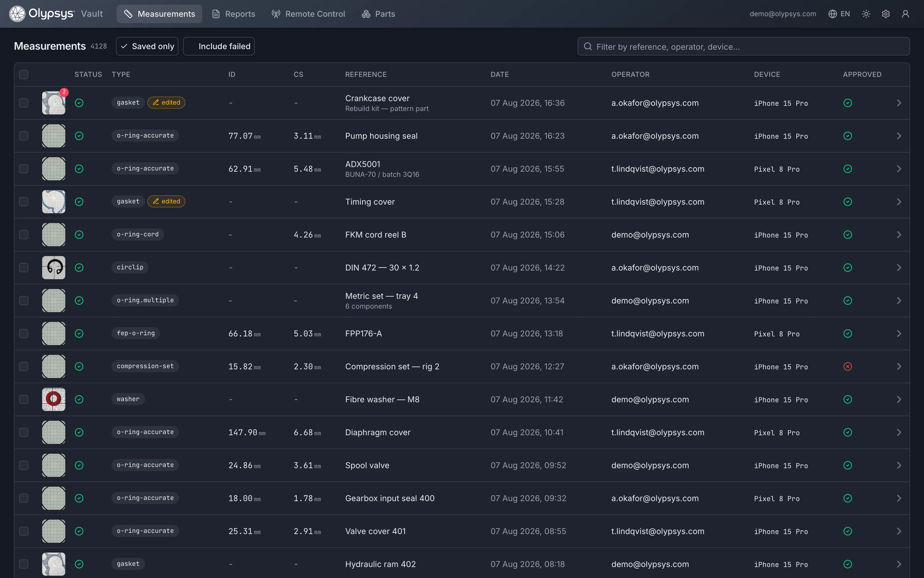
Task: Toggle the Include failed filter
Action: click(x=219, y=46)
